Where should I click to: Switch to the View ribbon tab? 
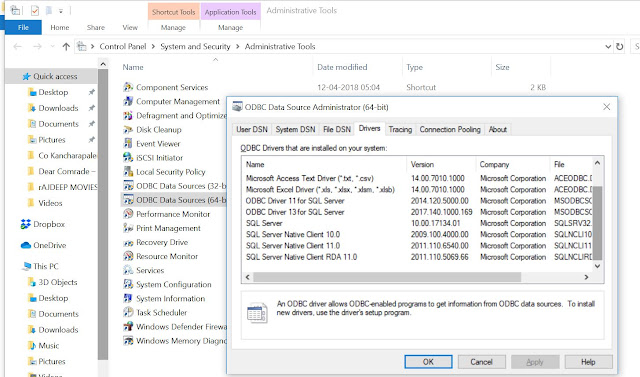[130, 27]
